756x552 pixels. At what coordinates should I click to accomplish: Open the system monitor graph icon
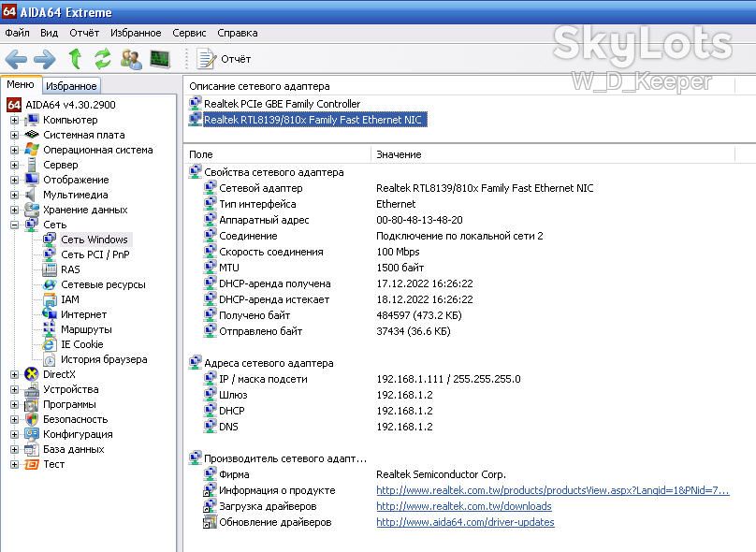160,59
